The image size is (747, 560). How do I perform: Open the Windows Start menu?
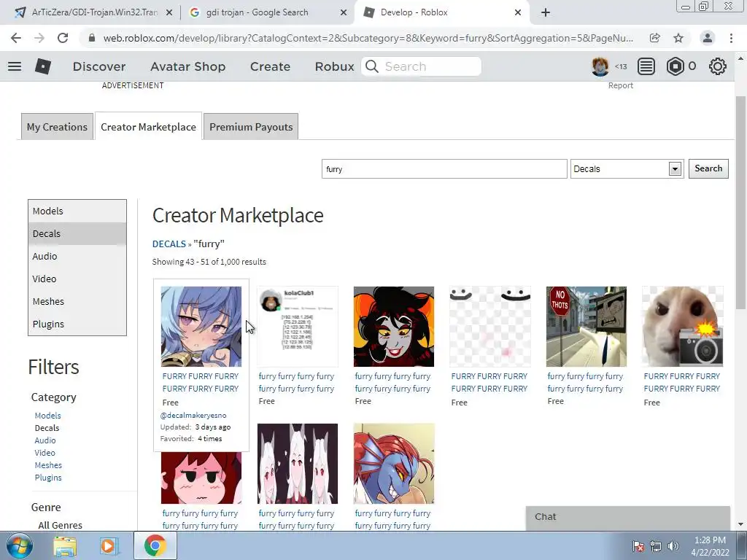coord(20,545)
